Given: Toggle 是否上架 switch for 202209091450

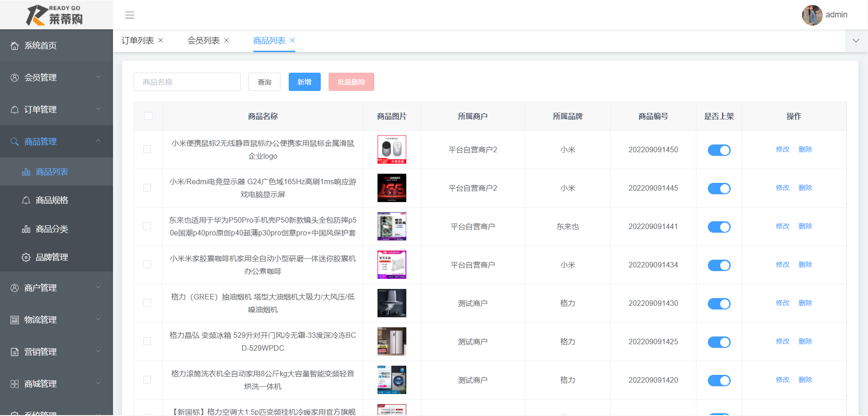Looking at the screenshot, I should [719, 150].
